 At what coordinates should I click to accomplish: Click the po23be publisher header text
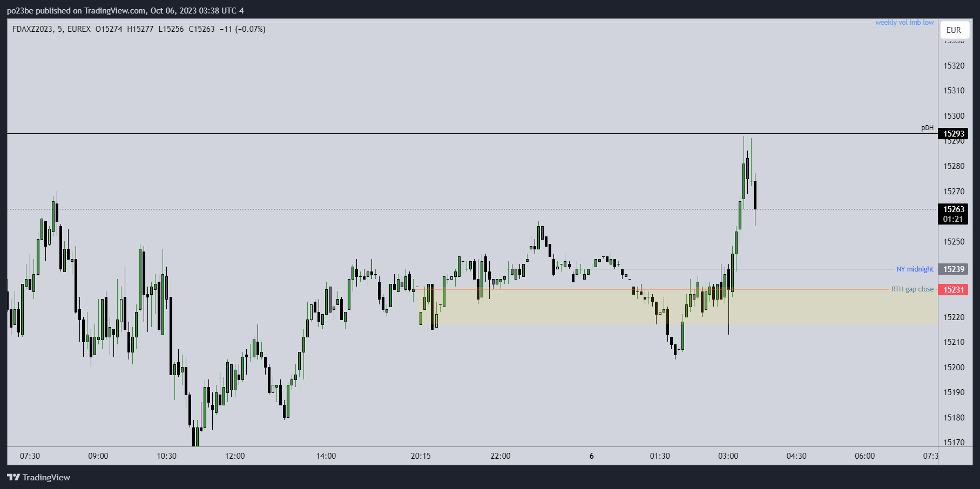125,10
